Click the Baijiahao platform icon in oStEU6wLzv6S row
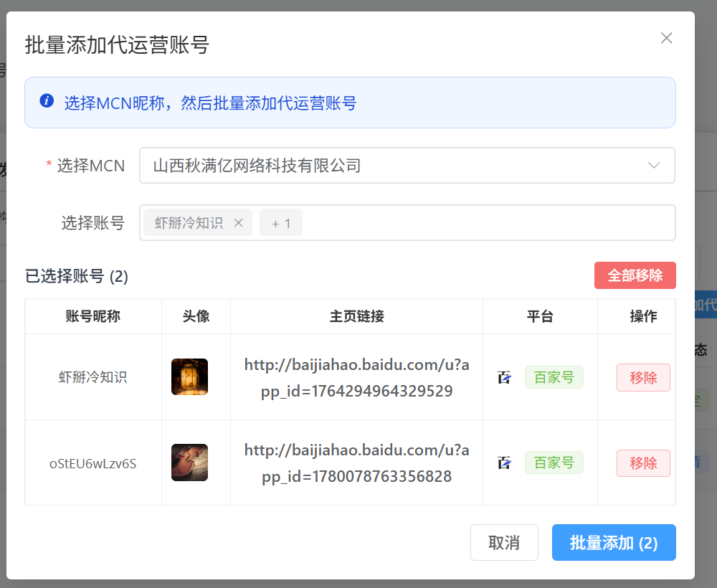This screenshot has width=717, height=588. pyautogui.click(x=505, y=463)
